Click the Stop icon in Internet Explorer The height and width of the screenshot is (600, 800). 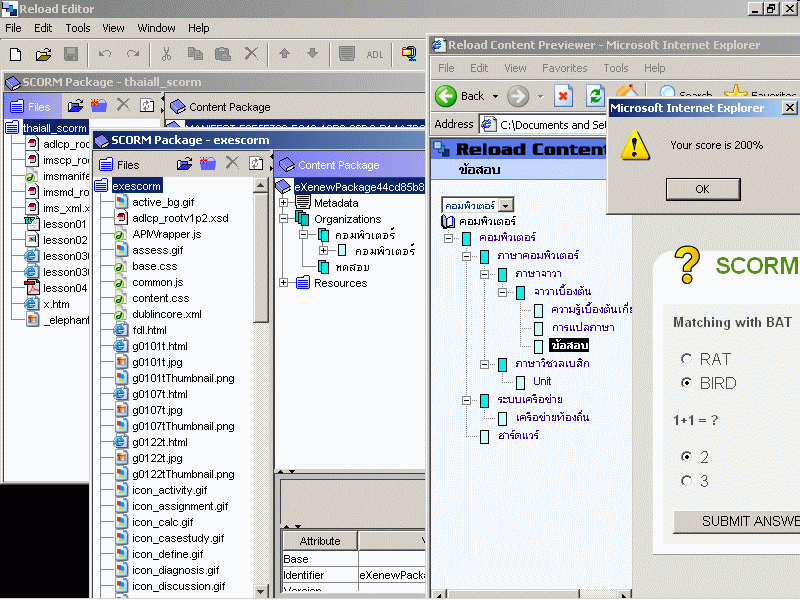pyautogui.click(x=563, y=96)
